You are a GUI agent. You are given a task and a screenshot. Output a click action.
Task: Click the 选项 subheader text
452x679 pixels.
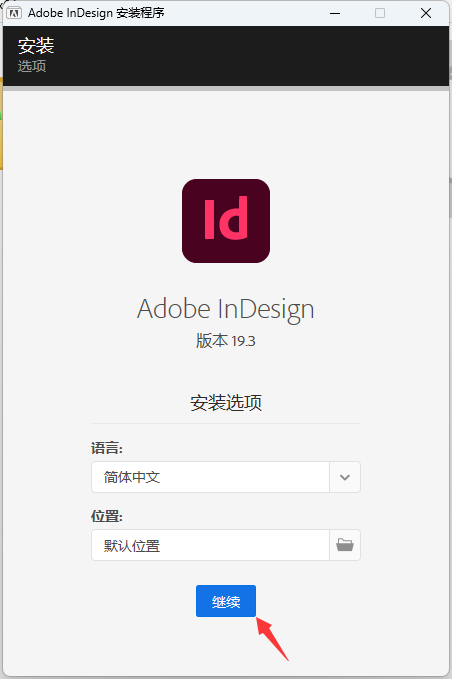click(32, 66)
